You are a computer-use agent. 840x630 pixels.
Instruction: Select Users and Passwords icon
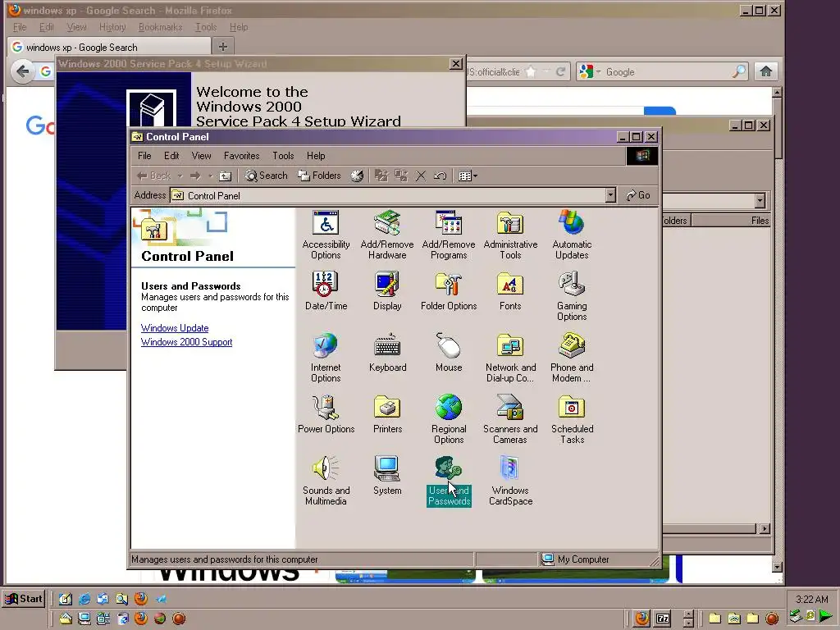(x=449, y=481)
